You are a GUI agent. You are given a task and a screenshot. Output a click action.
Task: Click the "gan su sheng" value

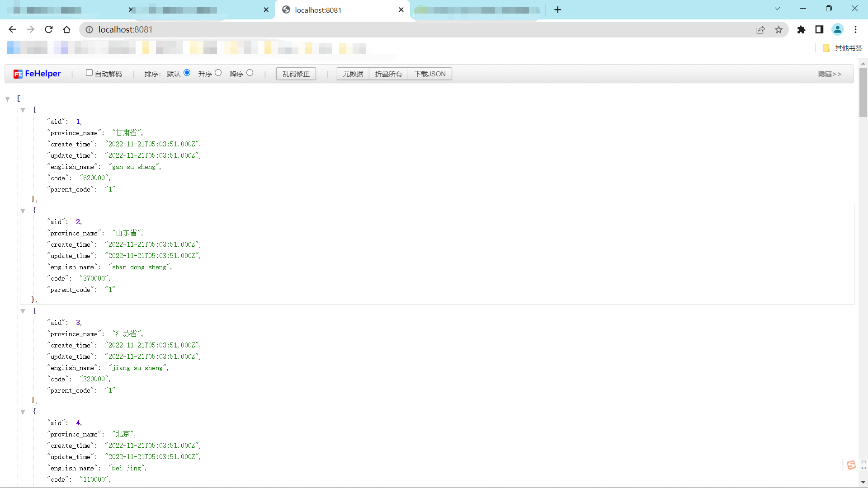pos(134,167)
